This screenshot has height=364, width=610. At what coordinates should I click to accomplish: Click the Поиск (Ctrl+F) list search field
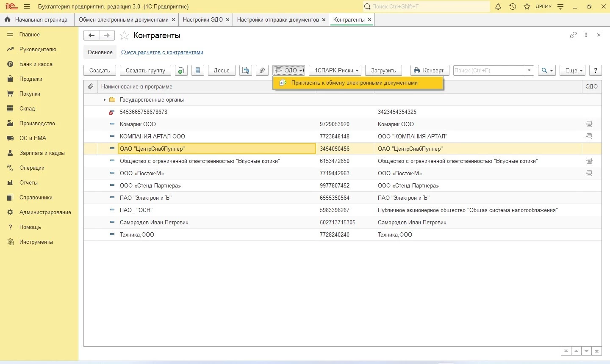[489, 70]
